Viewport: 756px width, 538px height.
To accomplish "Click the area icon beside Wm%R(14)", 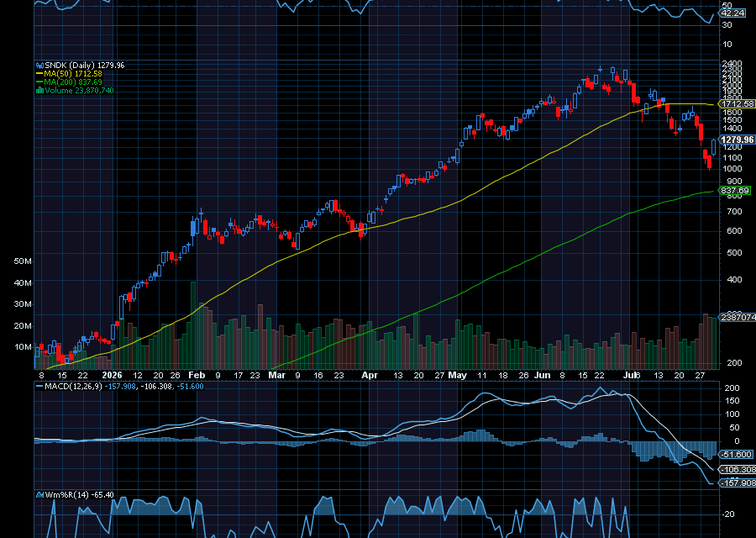I will 40,495.
